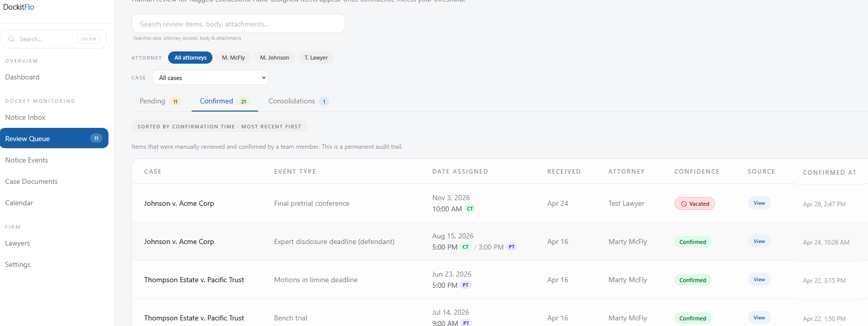Click Johnson v. Acme Corp in Expert disclosure row

179,241
